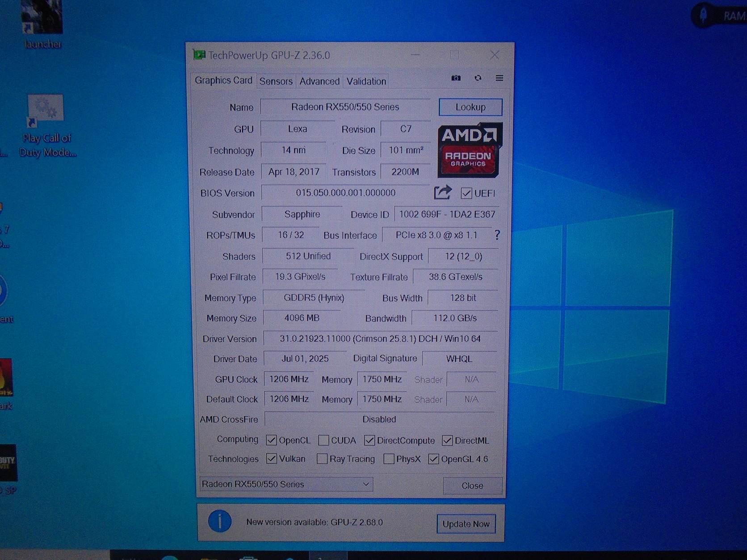The height and width of the screenshot is (560, 747).
Task: Click the Revision value C7
Action: click(406, 129)
